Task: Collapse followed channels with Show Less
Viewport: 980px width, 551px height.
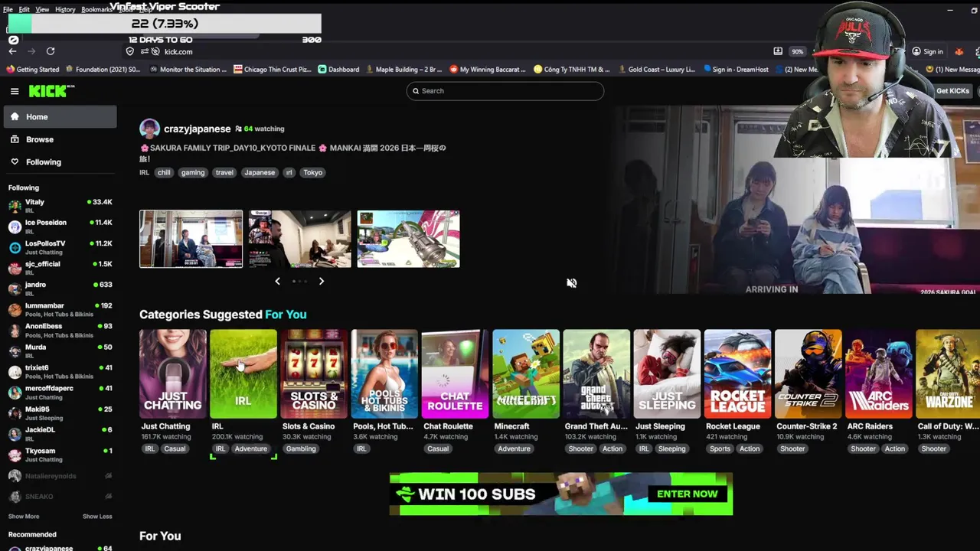Action: [x=97, y=517]
